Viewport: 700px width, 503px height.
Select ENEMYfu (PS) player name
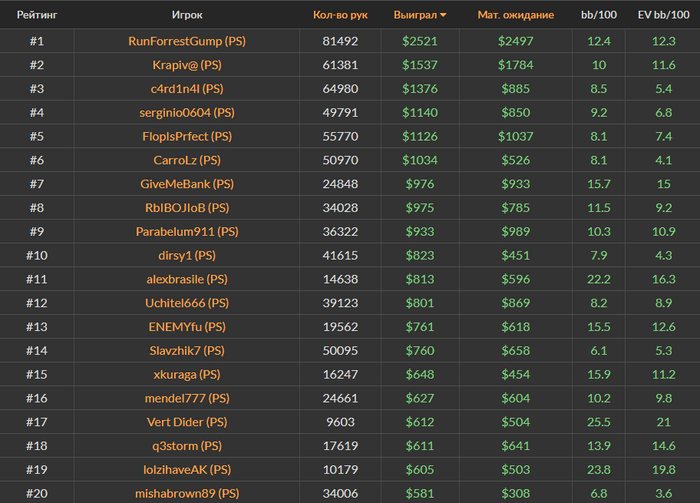(187, 327)
